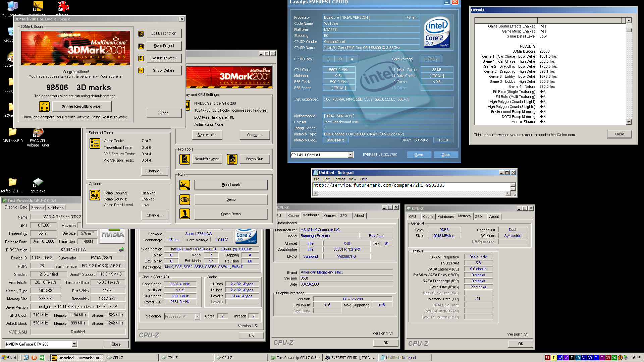The image size is (644, 362).
Task: Click the Benchmark run icon
Action: pyautogui.click(x=185, y=185)
